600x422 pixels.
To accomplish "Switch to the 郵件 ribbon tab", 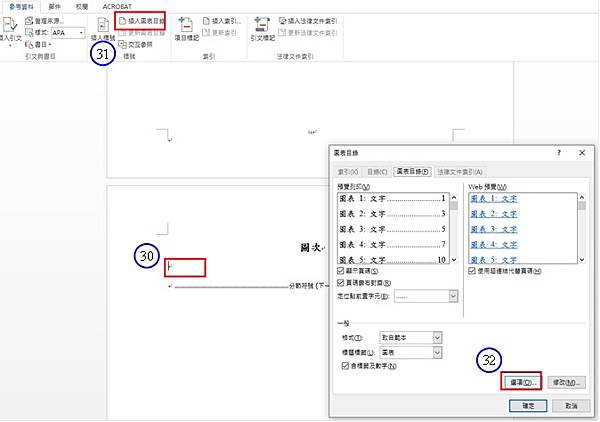I will coord(55,7).
